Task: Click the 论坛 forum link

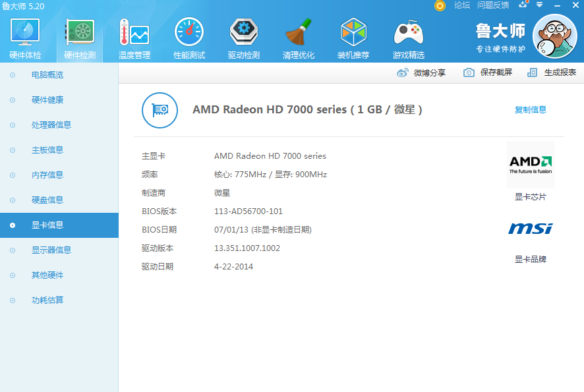Action: pos(462,5)
